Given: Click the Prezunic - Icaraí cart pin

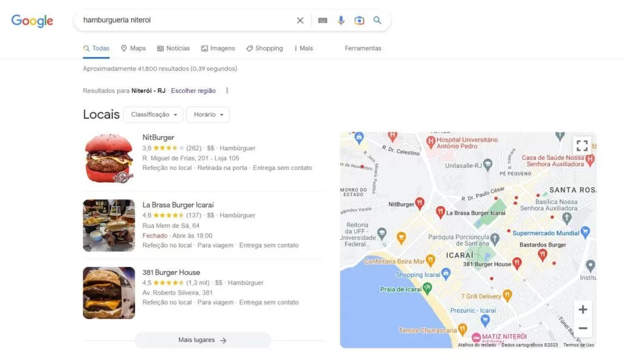Looking at the screenshot, I should pos(485,320).
